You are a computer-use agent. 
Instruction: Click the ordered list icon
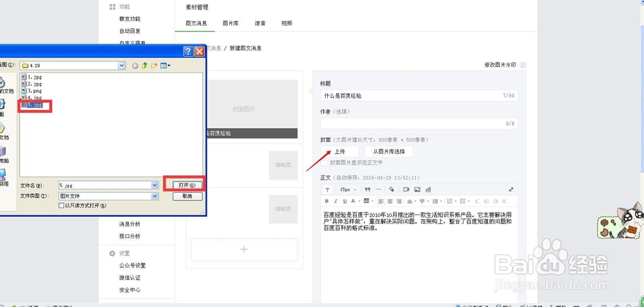tap(450, 201)
